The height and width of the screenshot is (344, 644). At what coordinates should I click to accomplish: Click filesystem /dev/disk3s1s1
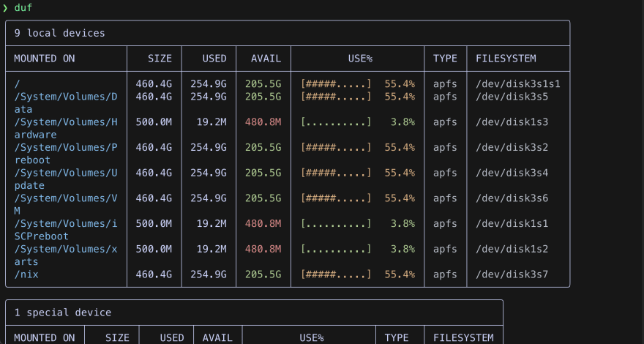click(518, 84)
